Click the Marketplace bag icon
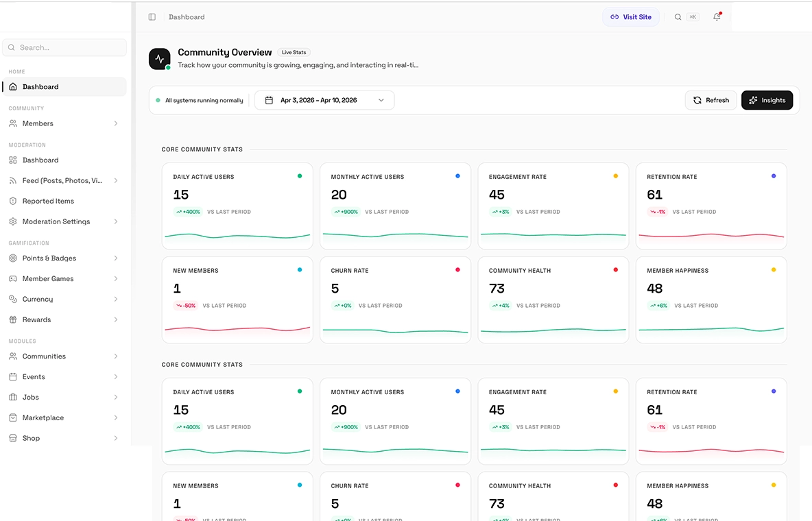 point(13,418)
